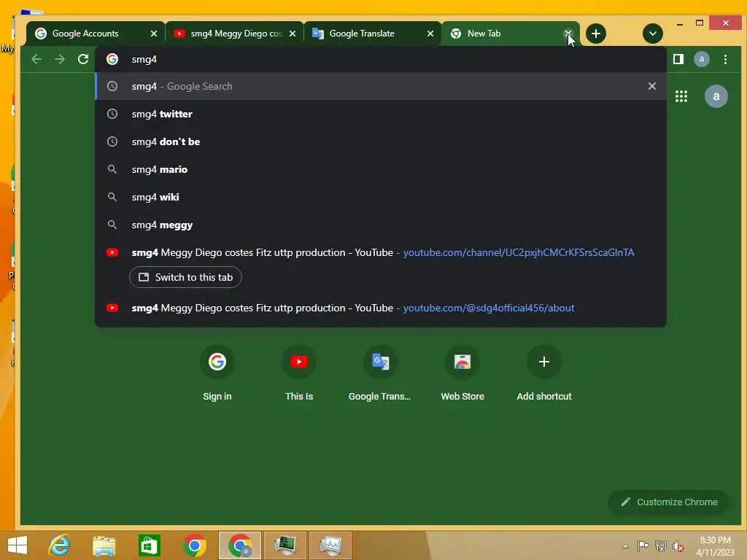This screenshot has height=560, width=747.
Task: Choose the smg4 mario suggestion
Action: pos(381,169)
